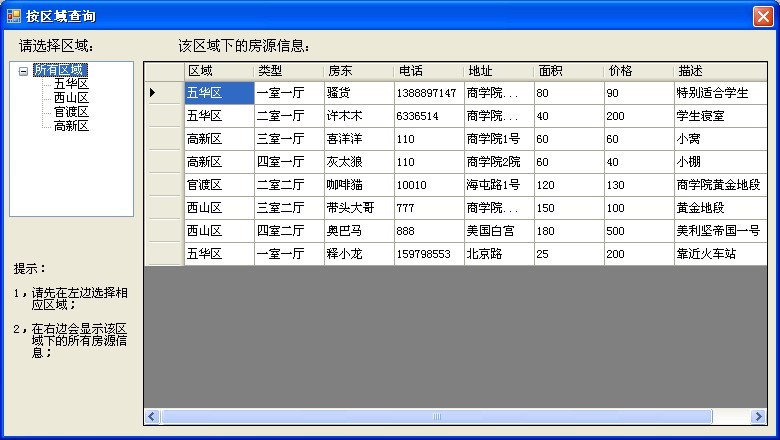The height and width of the screenshot is (440, 780).
Task: Sort by the 房东 column header
Action: (359, 71)
